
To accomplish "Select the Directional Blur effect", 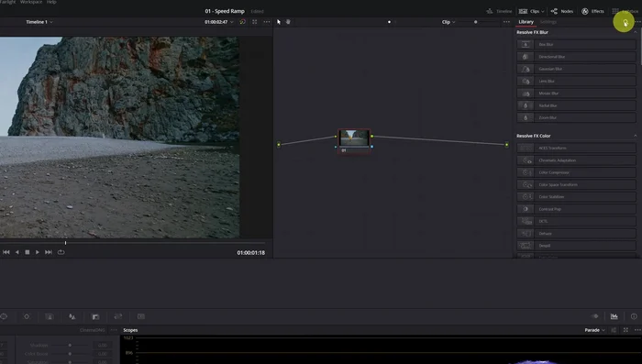I will point(577,57).
